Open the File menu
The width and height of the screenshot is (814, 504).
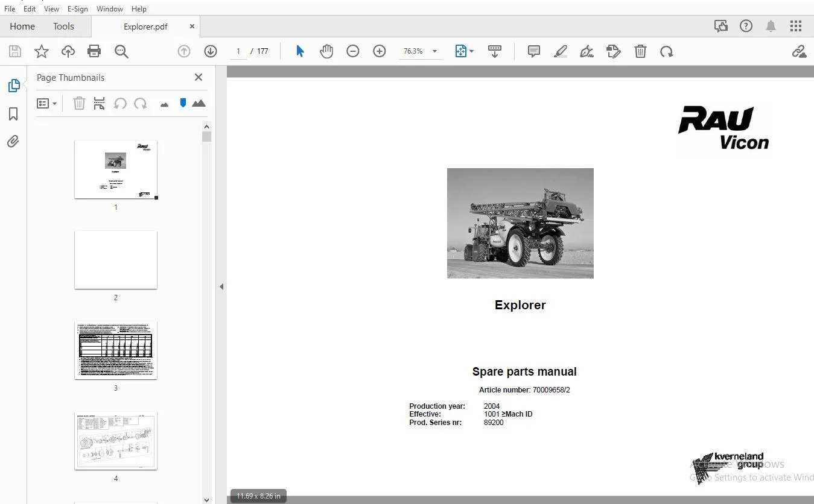(x=10, y=9)
